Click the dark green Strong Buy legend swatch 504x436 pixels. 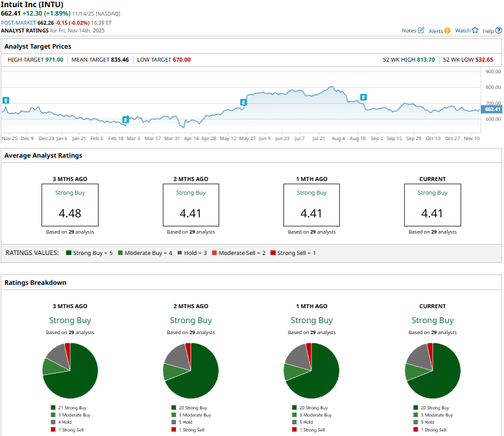point(69,253)
